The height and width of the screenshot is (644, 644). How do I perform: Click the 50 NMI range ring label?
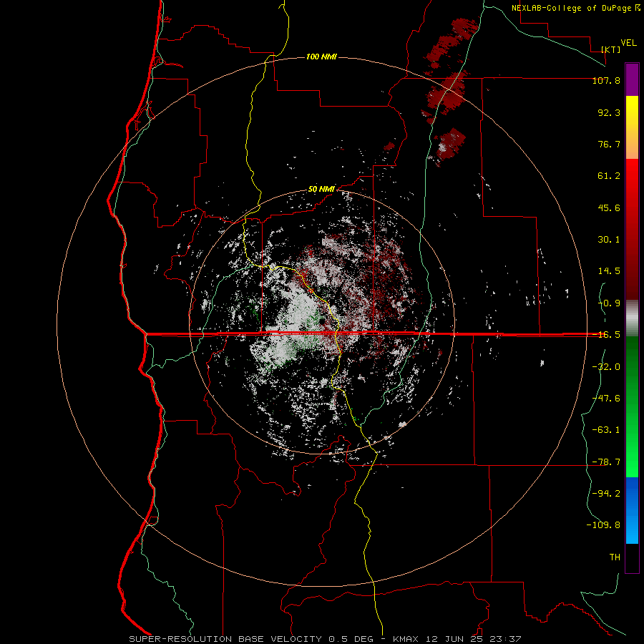click(x=321, y=190)
